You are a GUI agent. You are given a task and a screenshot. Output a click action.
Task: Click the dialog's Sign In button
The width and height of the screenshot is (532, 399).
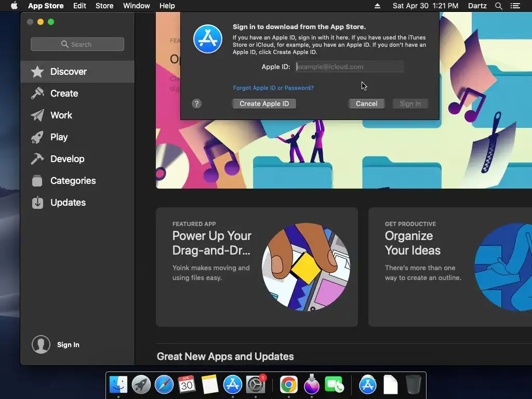(410, 104)
